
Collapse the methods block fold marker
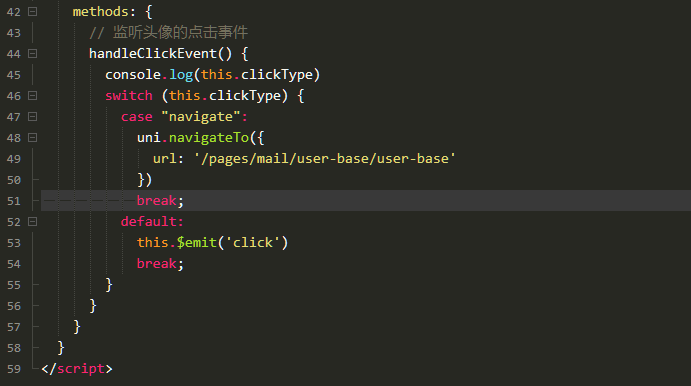[x=33, y=11]
